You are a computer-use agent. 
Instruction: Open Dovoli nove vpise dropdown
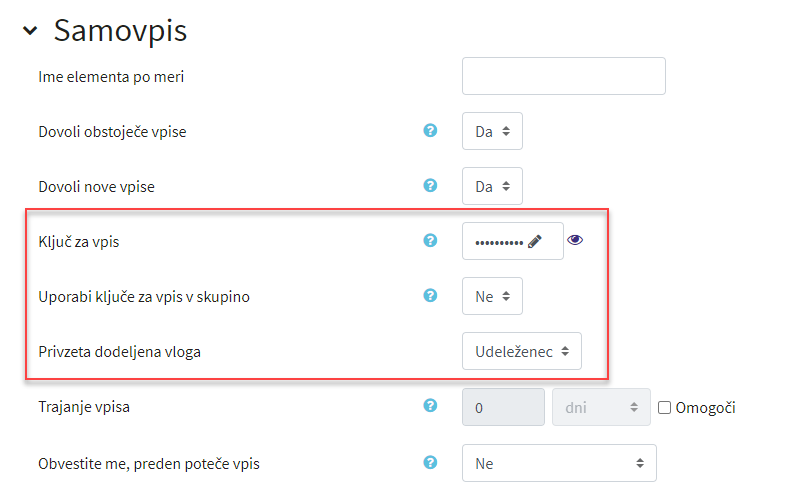[x=492, y=186]
